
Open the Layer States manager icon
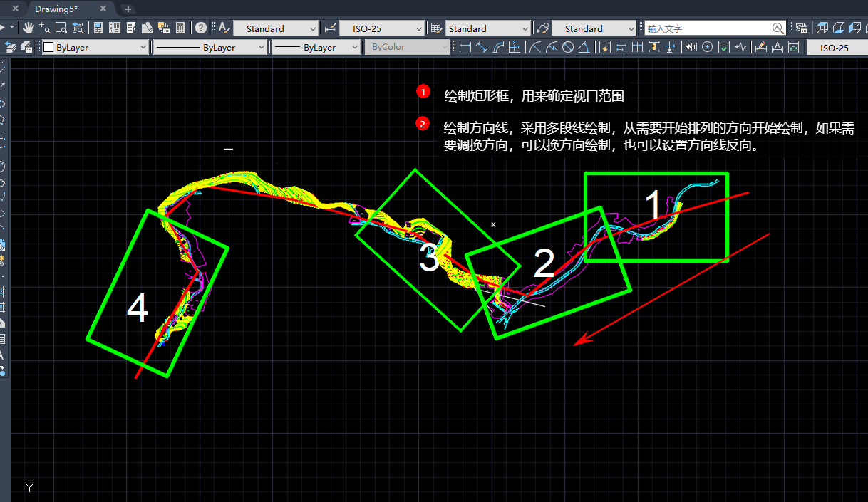(x=27, y=47)
